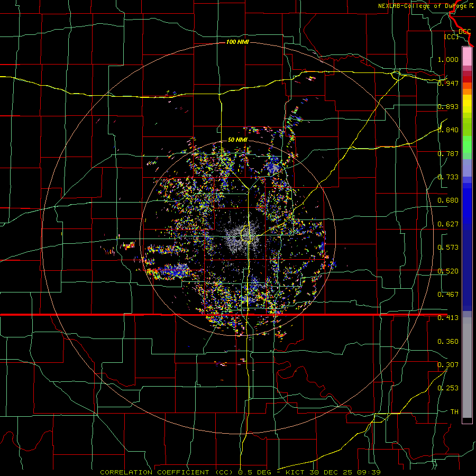Click the 0.520 color scale value
476x476 pixels.
448,271
